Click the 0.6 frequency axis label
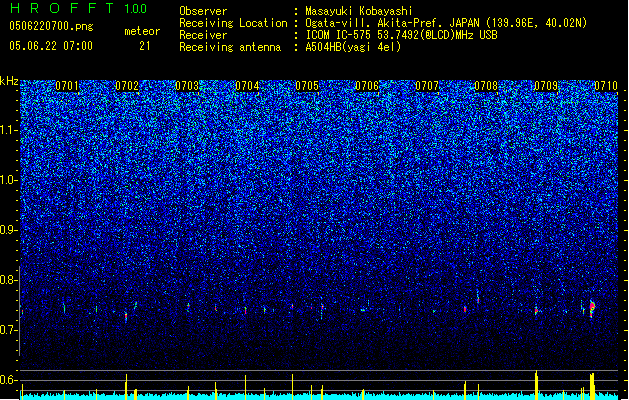 click(9, 380)
